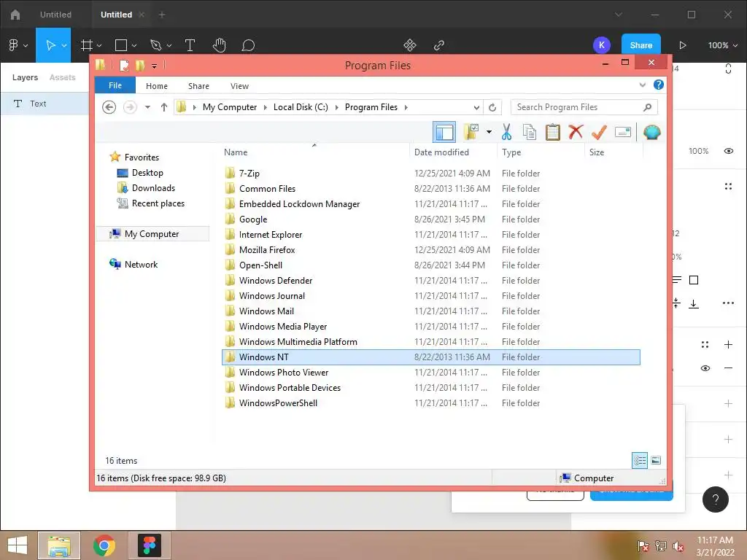Toggle the navigation pane button in Explorer

click(444, 132)
